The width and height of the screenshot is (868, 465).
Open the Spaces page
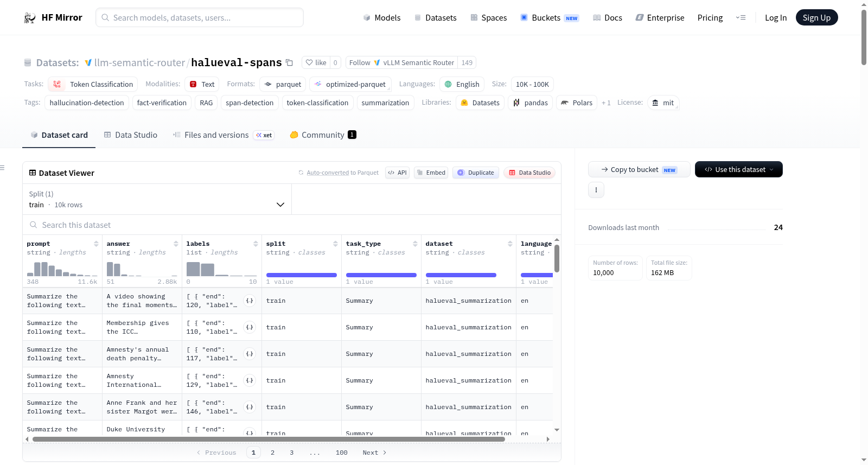[x=488, y=17]
